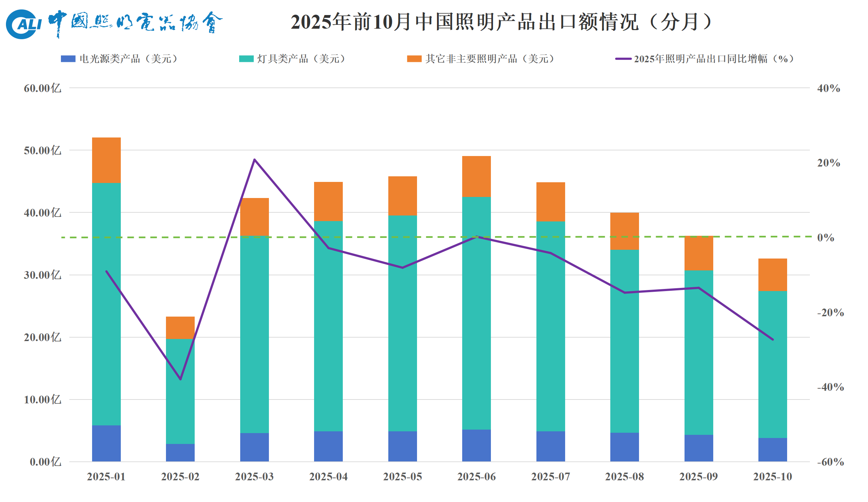Click the 中國照明電器協會 calligraphy logo text
Image resolution: width=868 pixels, height=502 pixels.
135,23
